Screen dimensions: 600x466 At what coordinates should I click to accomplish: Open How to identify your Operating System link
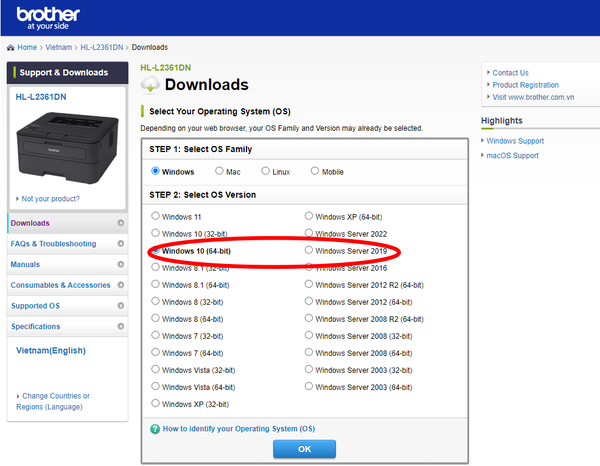239,429
